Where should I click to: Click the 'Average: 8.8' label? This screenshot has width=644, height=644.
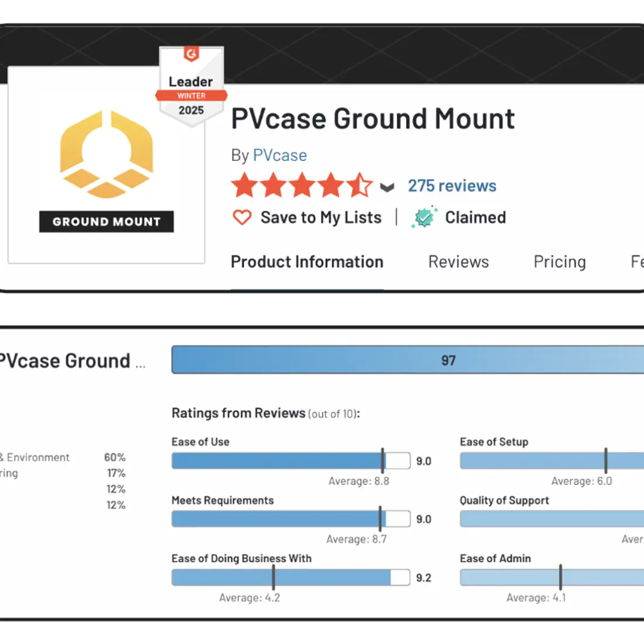tap(358, 481)
